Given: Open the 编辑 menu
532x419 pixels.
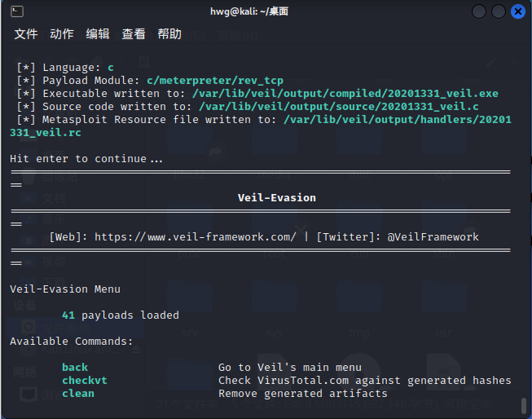Looking at the screenshot, I should [98, 34].
